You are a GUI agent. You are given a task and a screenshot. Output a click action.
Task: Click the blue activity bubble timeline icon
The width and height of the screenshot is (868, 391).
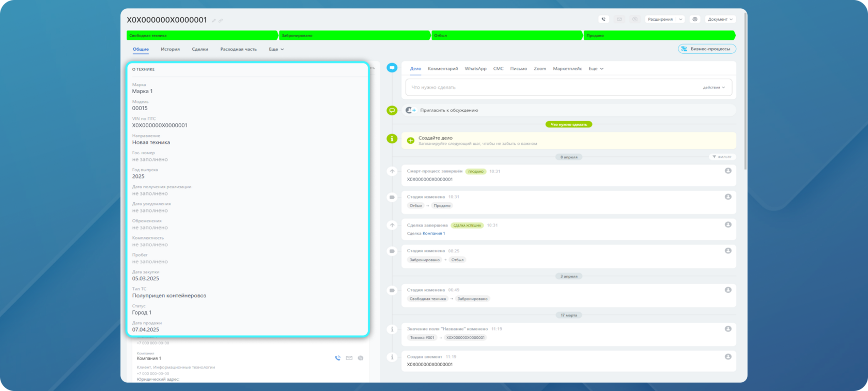[392, 68]
